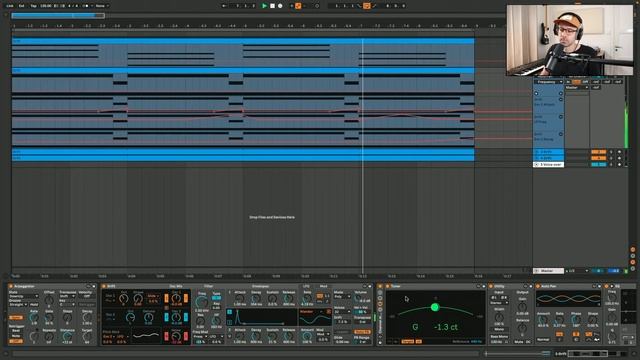Click the Stop button in transport
Screen dimensions: 640x360
tap(272, 6)
